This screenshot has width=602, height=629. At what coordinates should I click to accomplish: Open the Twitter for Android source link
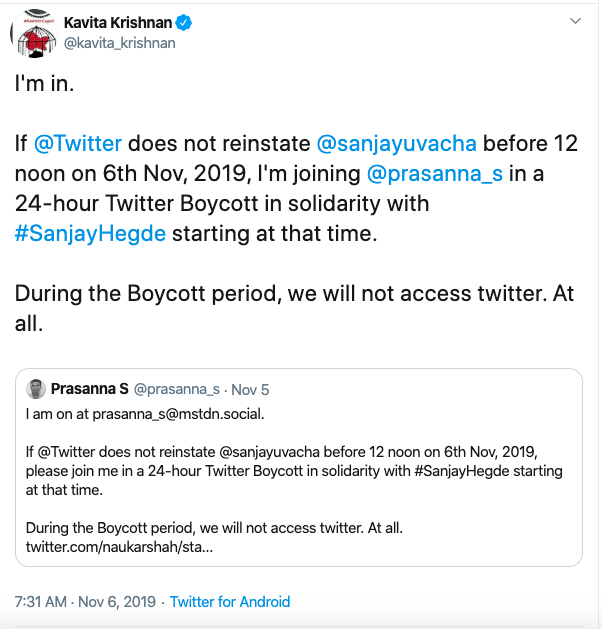(230, 602)
